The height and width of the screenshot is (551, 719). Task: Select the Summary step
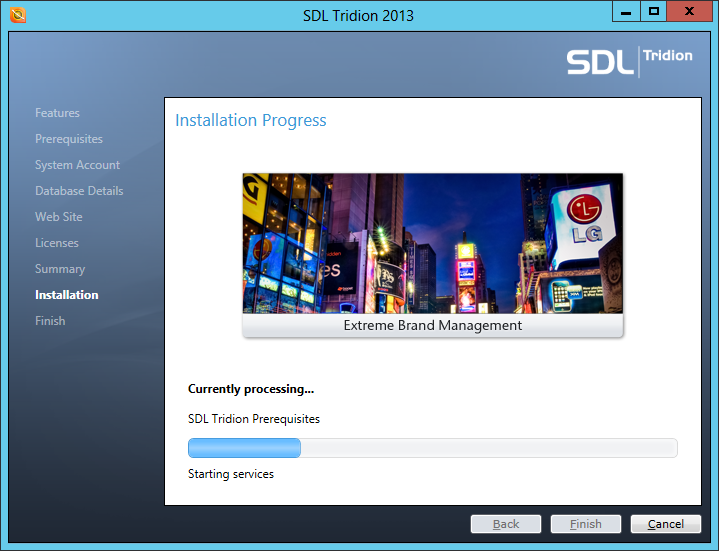(x=60, y=269)
